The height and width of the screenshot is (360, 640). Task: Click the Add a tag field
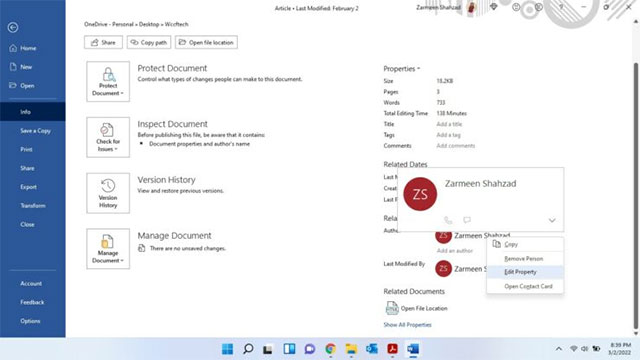pos(448,135)
